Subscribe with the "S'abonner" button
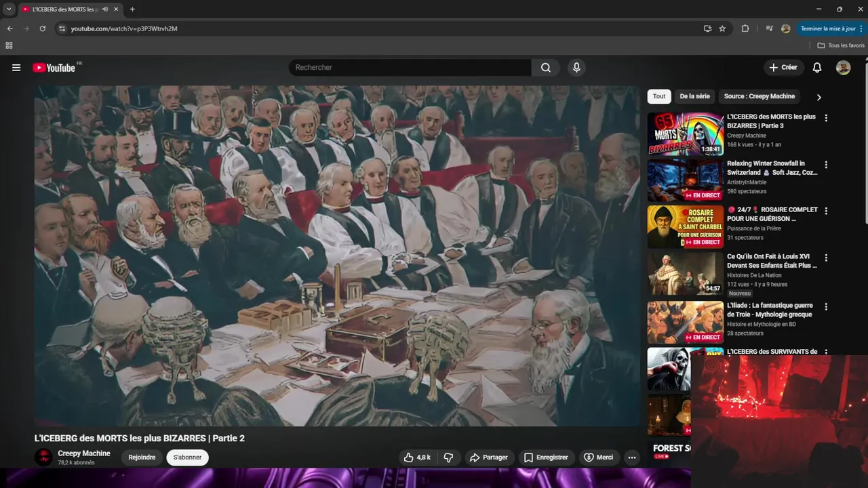The width and height of the screenshot is (868, 488). coord(187,457)
